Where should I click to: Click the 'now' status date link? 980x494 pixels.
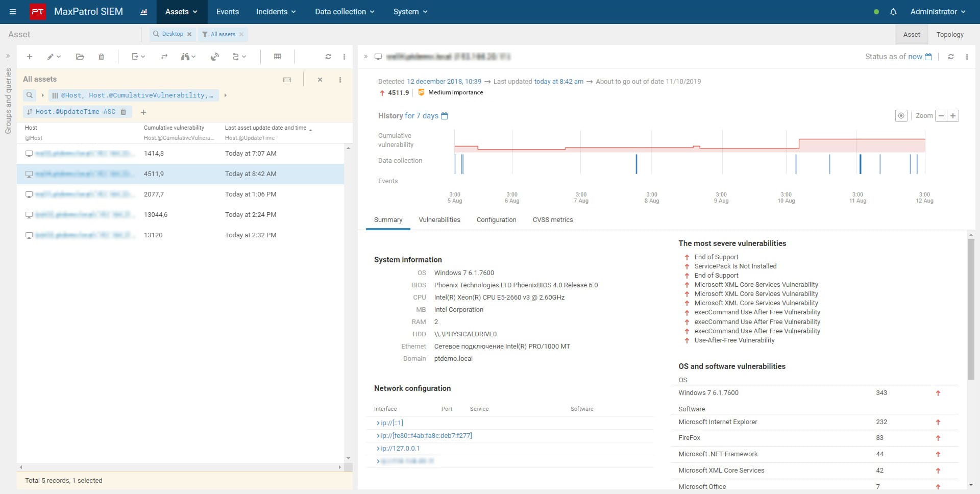tap(915, 57)
